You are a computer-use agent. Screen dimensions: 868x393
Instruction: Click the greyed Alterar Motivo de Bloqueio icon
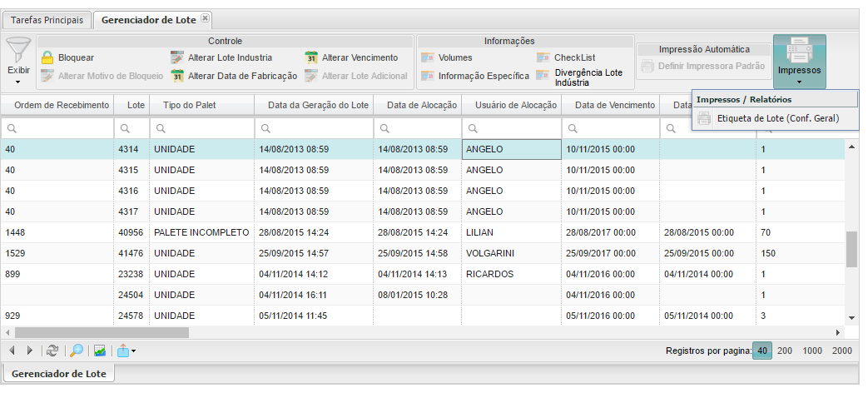pyautogui.click(x=47, y=76)
